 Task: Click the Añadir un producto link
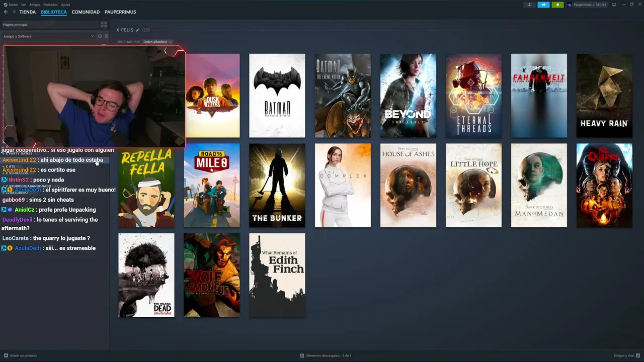click(24, 355)
